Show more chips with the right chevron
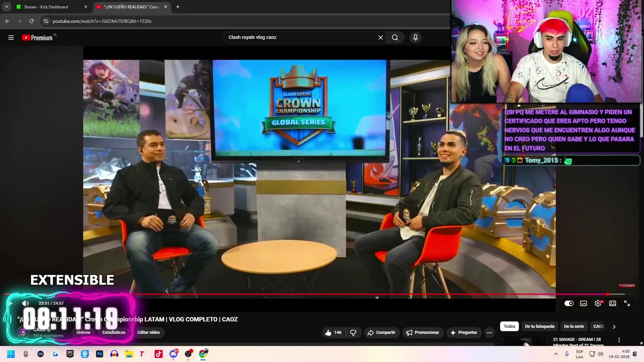644x362 pixels. click(614, 326)
